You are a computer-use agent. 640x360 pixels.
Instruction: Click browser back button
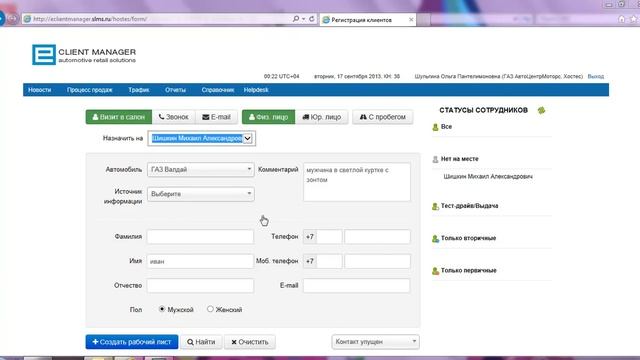(2, 19)
